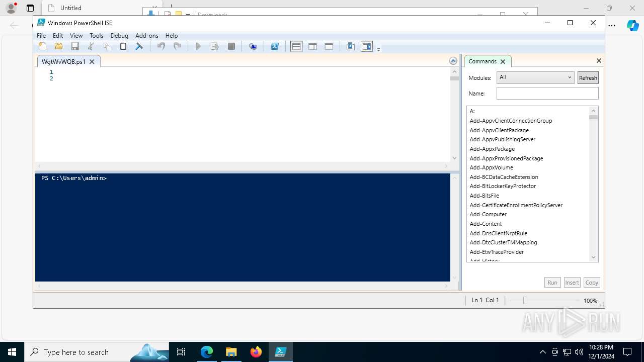Stop Operation with the square icon
Viewport: 644px width, 362px height.
(231, 46)
